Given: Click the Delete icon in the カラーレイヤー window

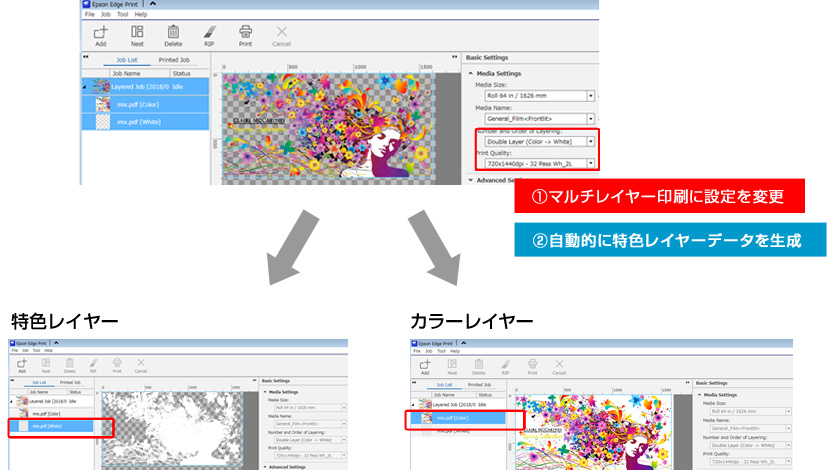Looking at the screenshot, I should pos(479,364).
